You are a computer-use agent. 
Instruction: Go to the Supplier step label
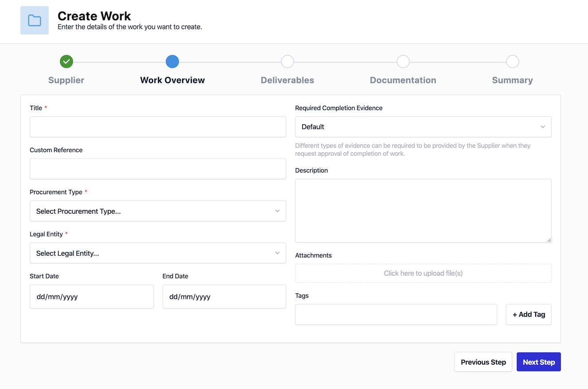pyautogui.click(x=66, y=80)
